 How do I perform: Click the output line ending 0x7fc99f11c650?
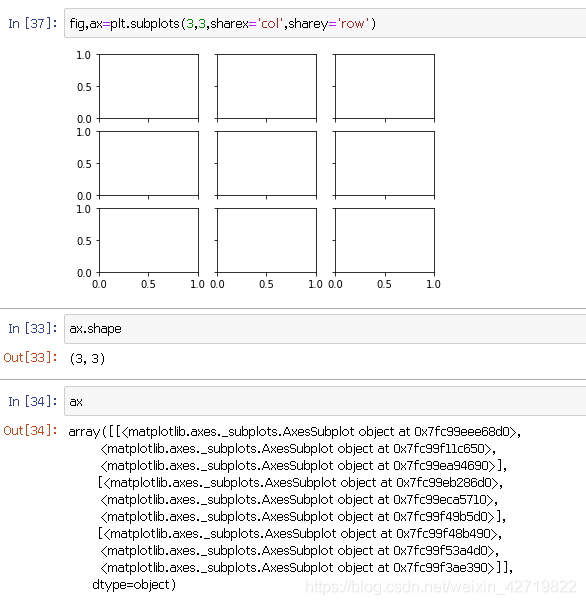tap(298, 449)
